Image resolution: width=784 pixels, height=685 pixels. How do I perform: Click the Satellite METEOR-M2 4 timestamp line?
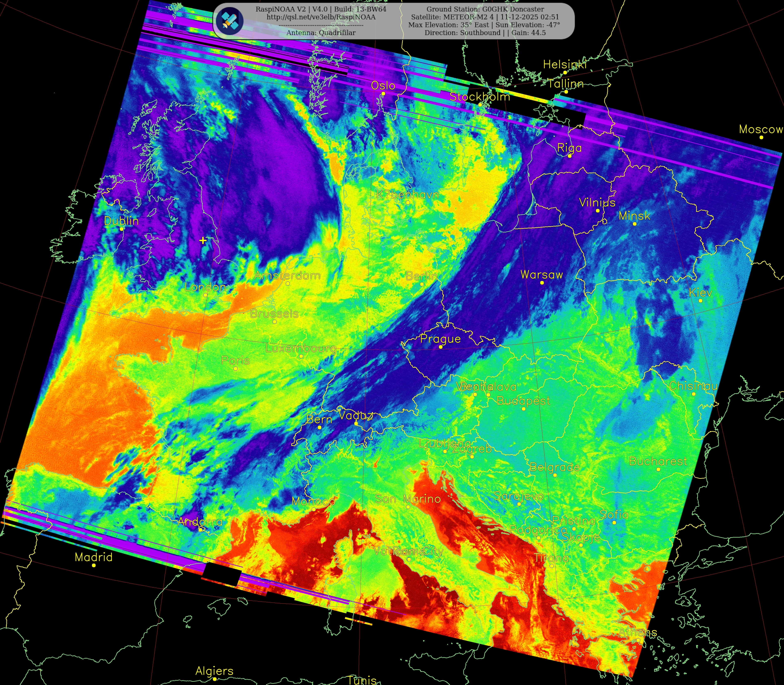click(485, 17)
